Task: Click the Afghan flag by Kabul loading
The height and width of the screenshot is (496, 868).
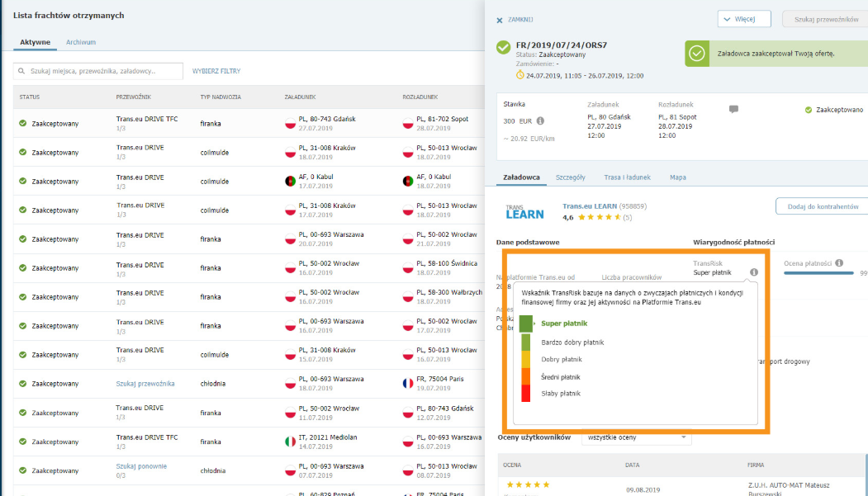Action: tap(290, 182)
